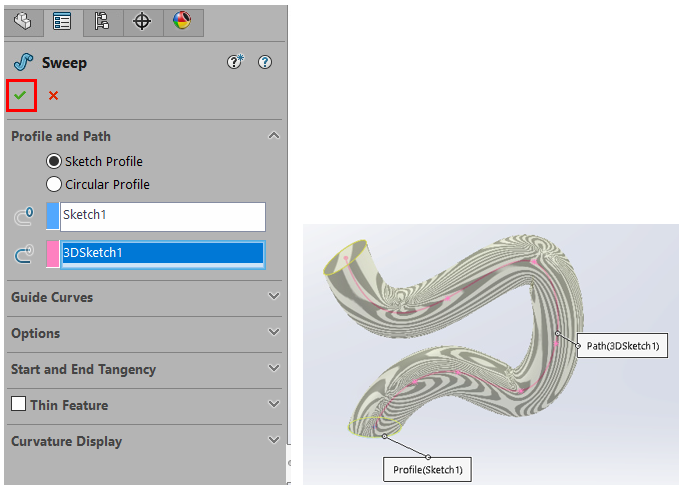This screenshot has width=683, height=489.
Task: Open the DimXpertManager crosshair tab
Action: pos(142,21)
